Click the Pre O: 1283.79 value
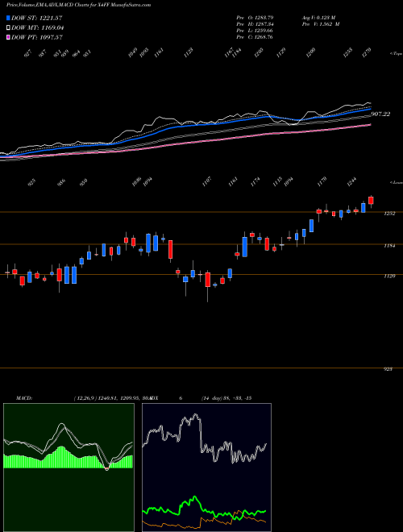 tap(255, 17)
